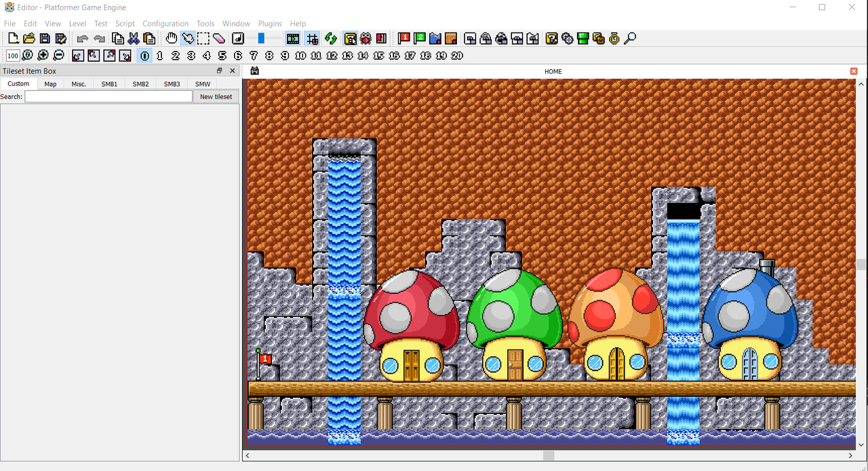Click the green reload arrows icon
The width and height of the screenshot is (868, 471).
331,39
